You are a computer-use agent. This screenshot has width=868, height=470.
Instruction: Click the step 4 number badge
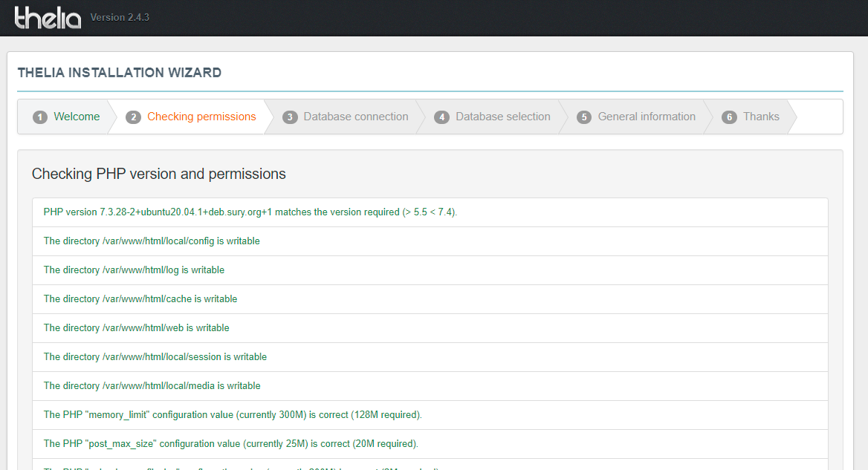(442, 117)
